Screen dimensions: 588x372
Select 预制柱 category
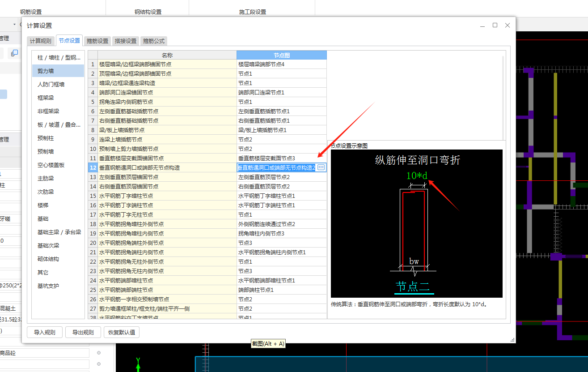coord(58,138)
